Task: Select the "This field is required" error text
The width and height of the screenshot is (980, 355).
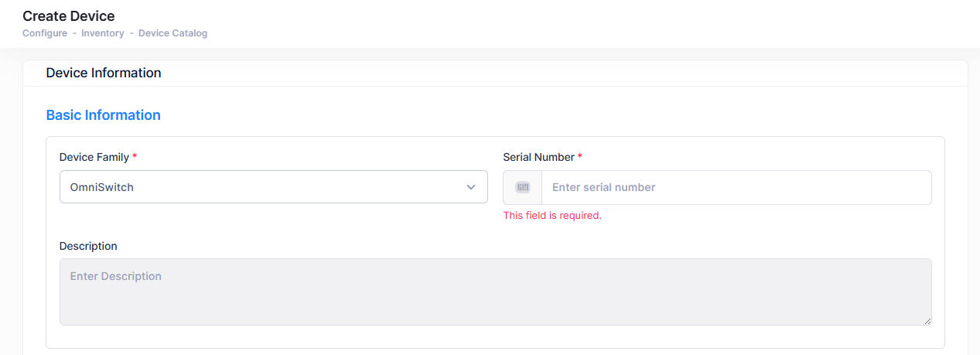Action: (x=552, y=216)
